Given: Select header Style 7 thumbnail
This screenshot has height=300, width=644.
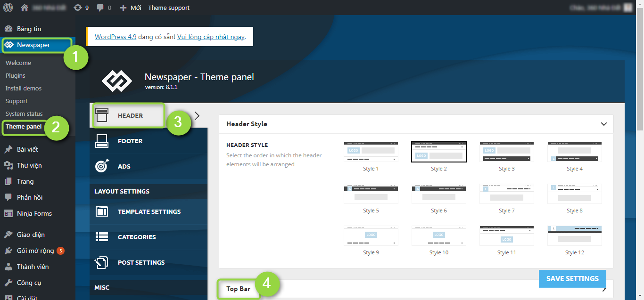Looking at the screenshot, I should tap(507, 194).
